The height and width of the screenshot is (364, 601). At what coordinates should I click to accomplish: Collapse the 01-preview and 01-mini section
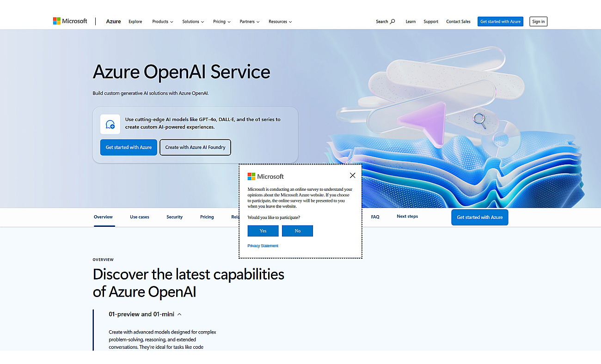point(145,314)
